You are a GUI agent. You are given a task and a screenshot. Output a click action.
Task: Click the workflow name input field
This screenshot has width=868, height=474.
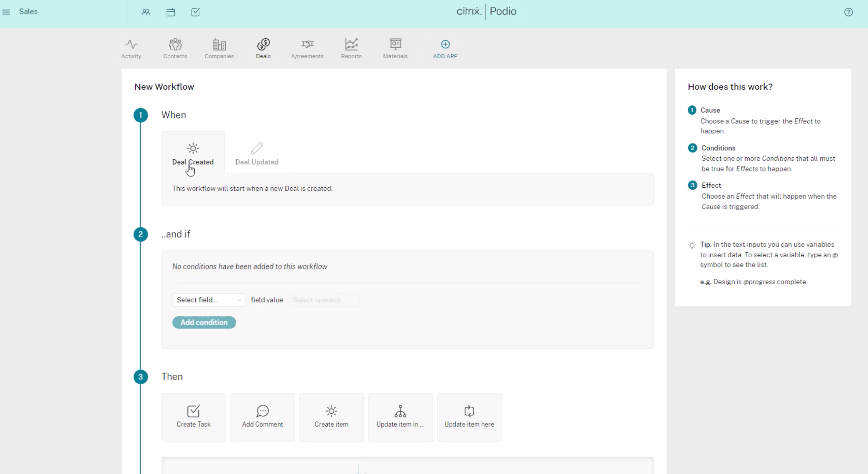(164, 86)
